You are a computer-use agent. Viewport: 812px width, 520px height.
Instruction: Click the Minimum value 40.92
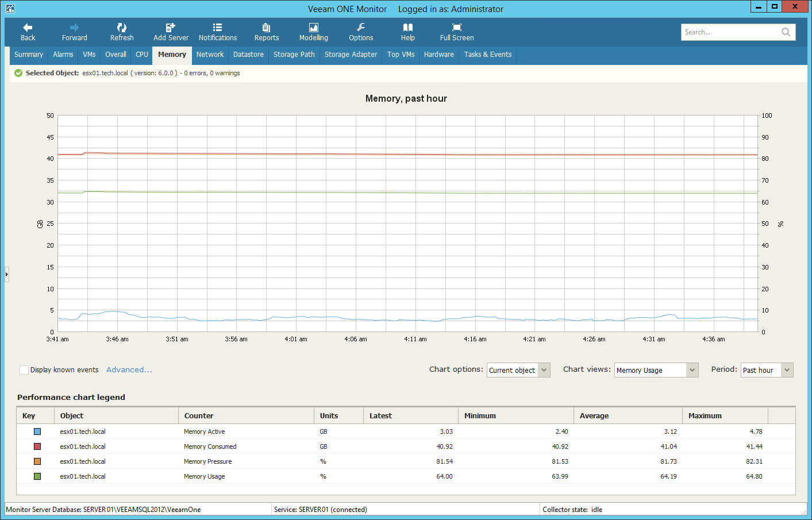point(560,446)
